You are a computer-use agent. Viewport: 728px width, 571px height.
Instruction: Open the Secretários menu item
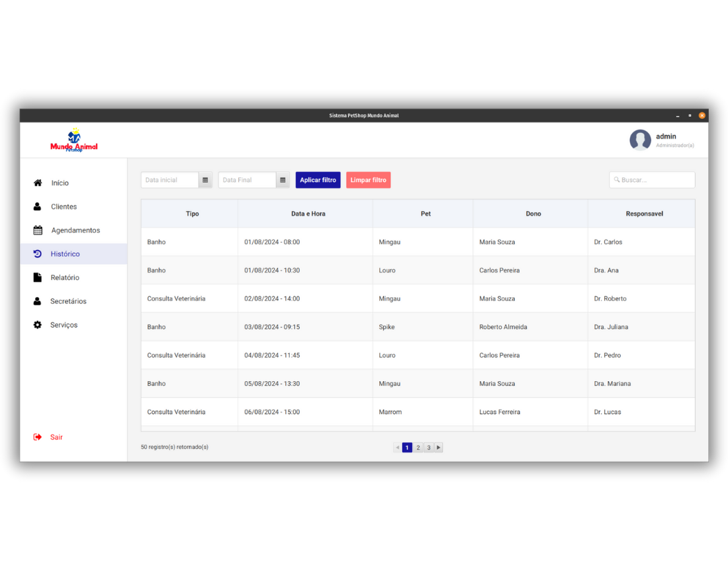pos(68,301)
